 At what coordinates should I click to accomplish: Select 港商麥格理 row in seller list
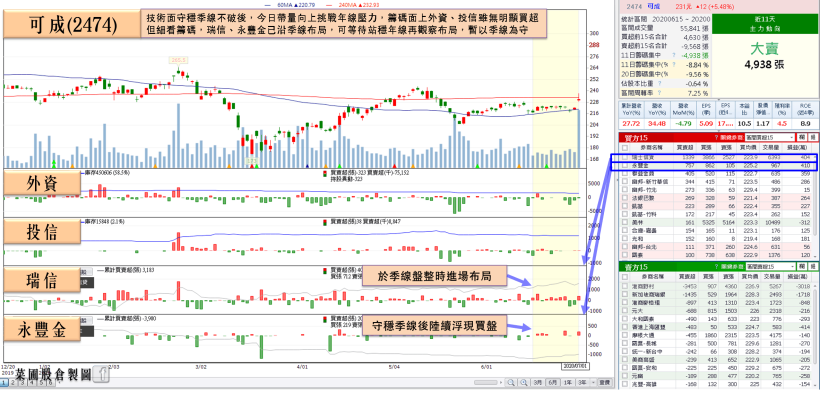pyautogui.click(x=715, y=302)
